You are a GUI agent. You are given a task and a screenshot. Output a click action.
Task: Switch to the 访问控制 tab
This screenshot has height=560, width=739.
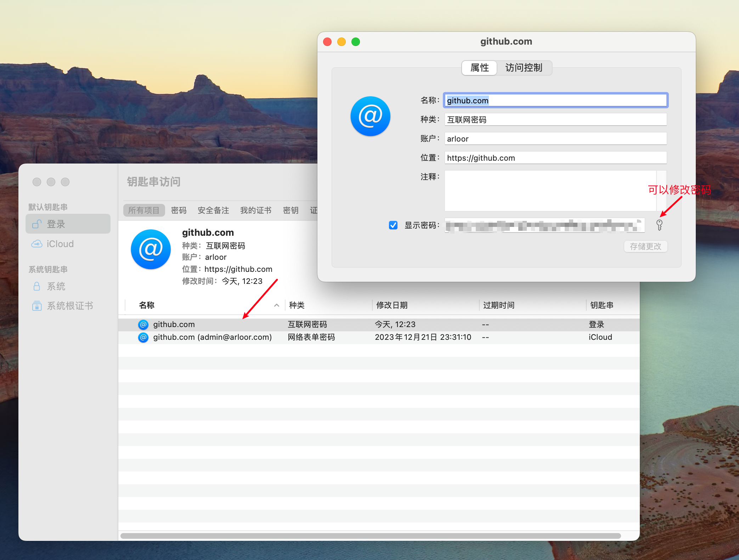[524, 68]
